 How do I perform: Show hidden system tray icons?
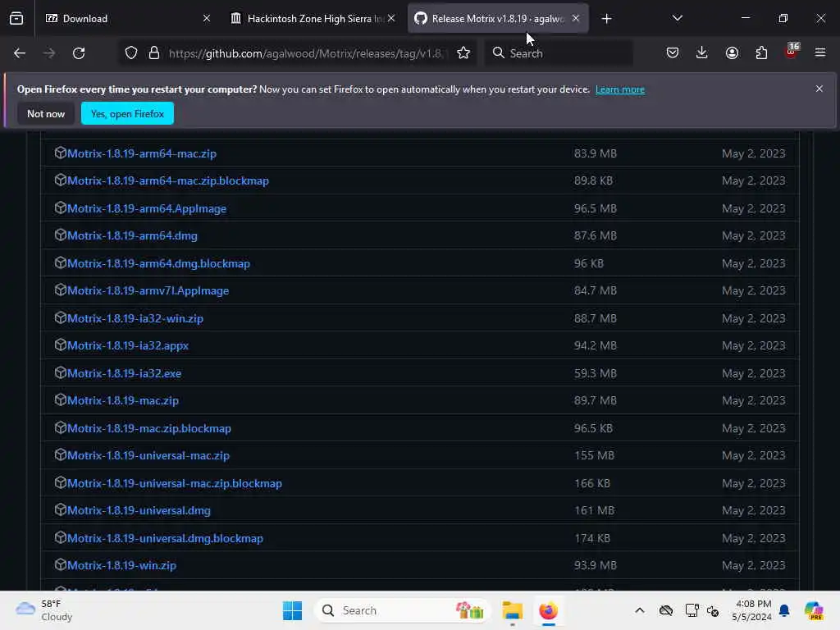[x=640, y=610]
